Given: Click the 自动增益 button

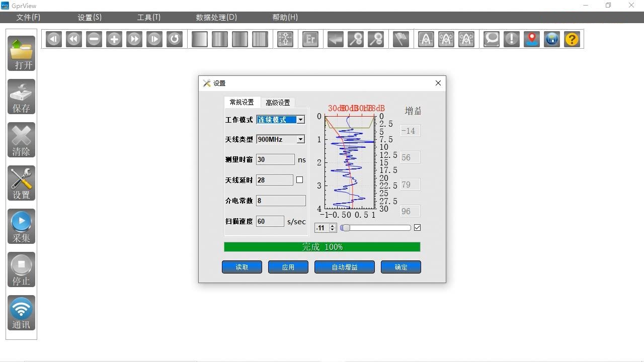Looking at the screenshot, I should (345, 267).
